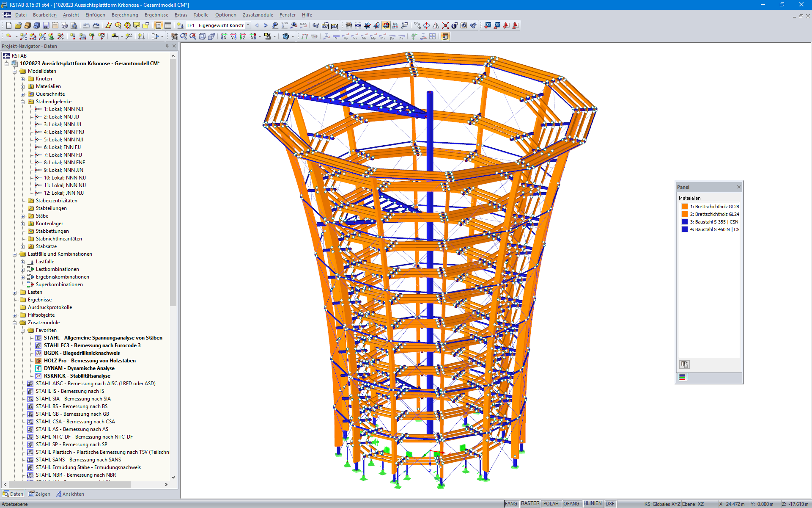Collapse the Favoriten tree node
This screenshot has width=812, height=508.
point(23,331)
